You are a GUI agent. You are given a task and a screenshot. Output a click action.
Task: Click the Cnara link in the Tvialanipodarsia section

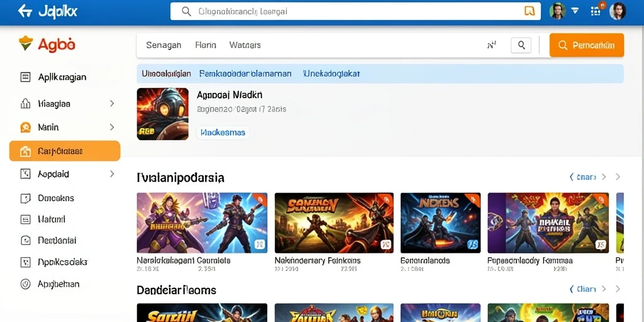click(x=586, y=177)
